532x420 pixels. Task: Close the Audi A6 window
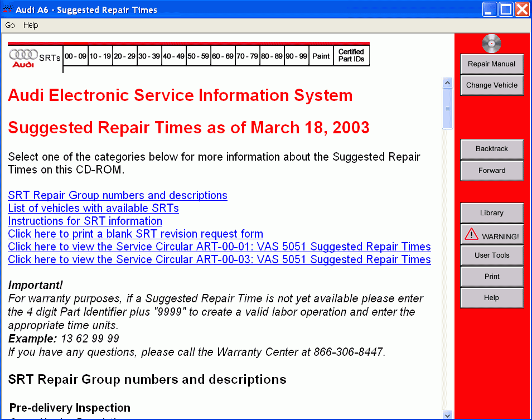point(522,9)
